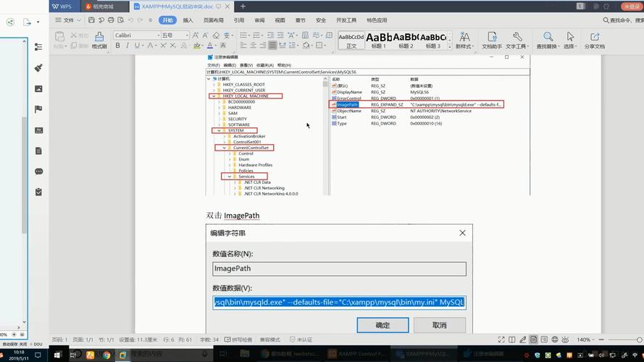
Task: Click the eraser clear formatting icon
Action: tap(216, 35)
